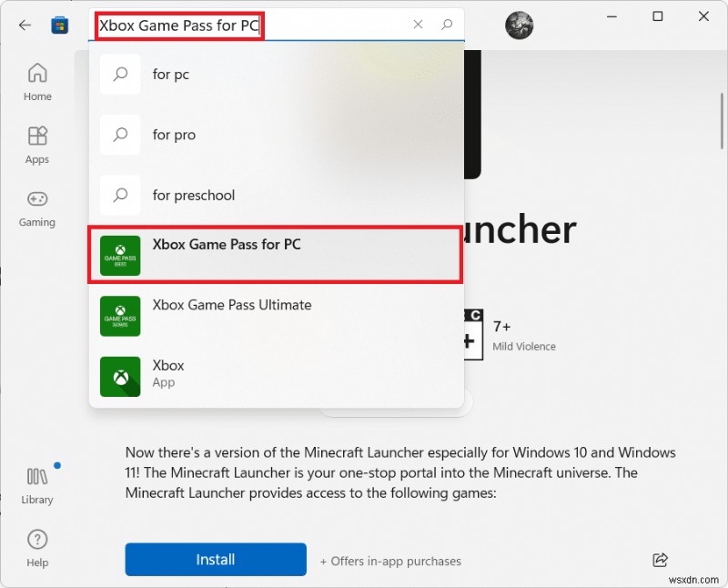The width and height of the screenshot is (728, 588).
Task: Click magnifier icon beside "for preschool"
Action: tap(120, 195)
